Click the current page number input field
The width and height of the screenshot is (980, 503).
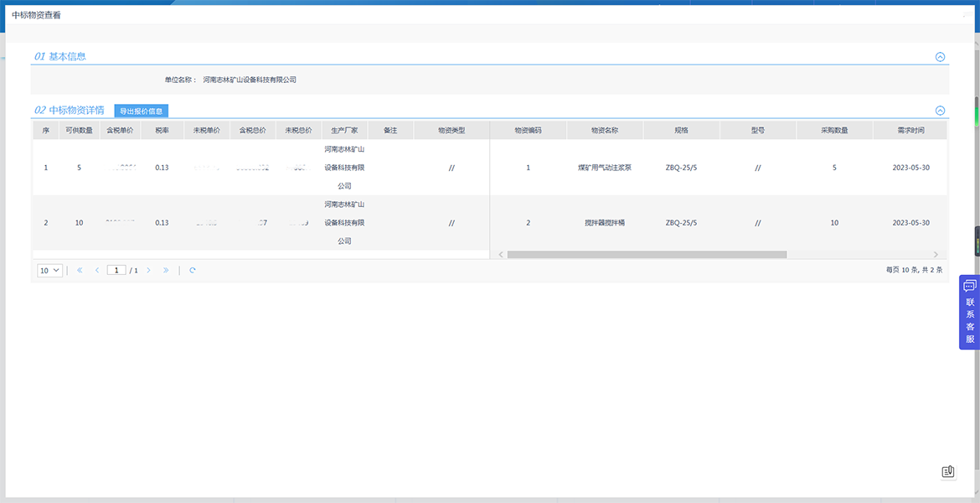click(x=116, y=271)
